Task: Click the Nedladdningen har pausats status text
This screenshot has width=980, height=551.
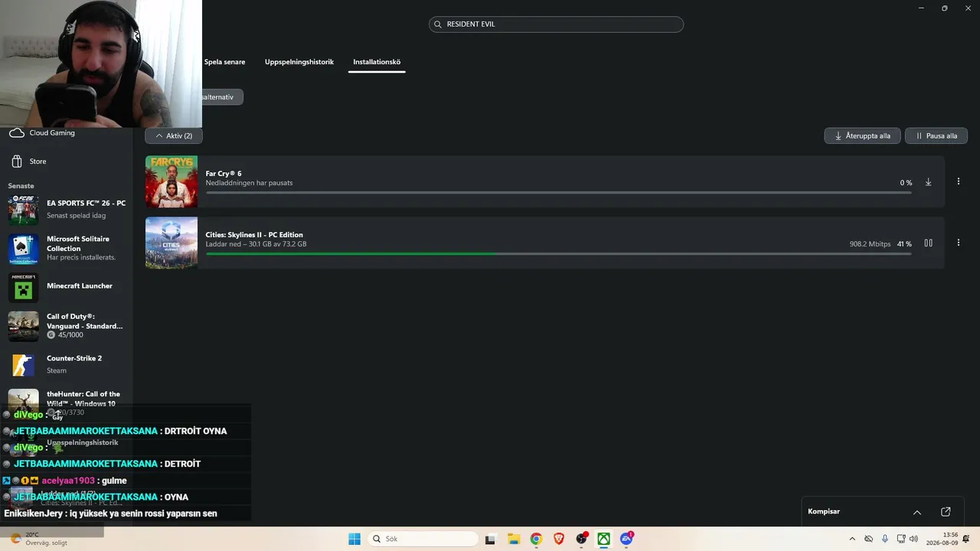Action: click(250, 183)
